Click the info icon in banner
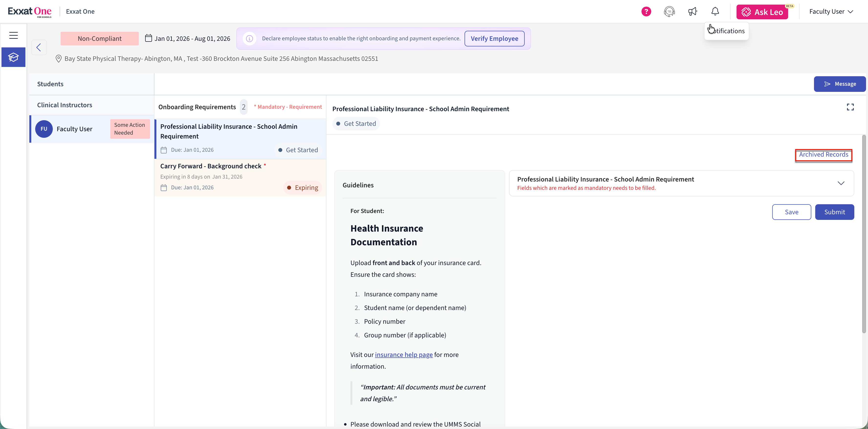The width and height of the screenshot is (868, 429). point(249,38)
